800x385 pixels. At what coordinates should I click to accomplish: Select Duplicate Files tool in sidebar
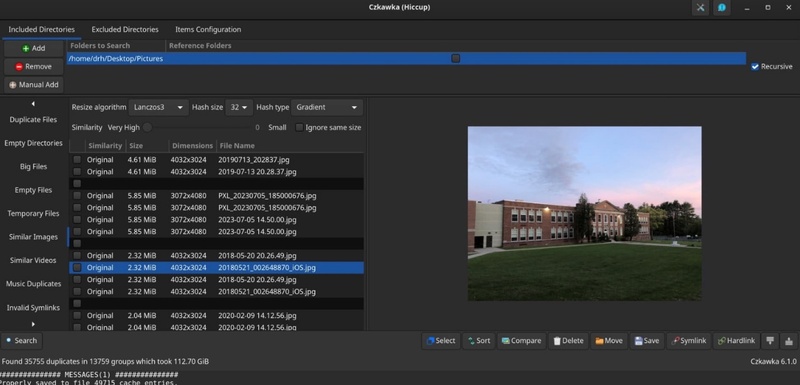(33, 120)
